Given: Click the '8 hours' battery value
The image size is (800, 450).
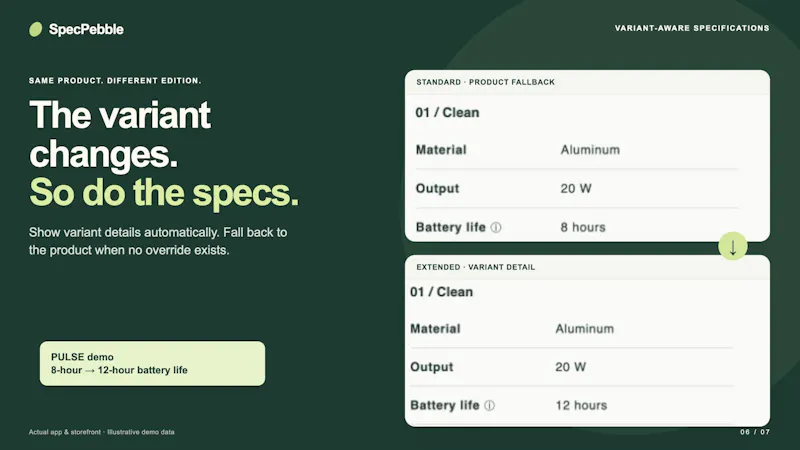Looking at the screenshot, I should [583, 228].
